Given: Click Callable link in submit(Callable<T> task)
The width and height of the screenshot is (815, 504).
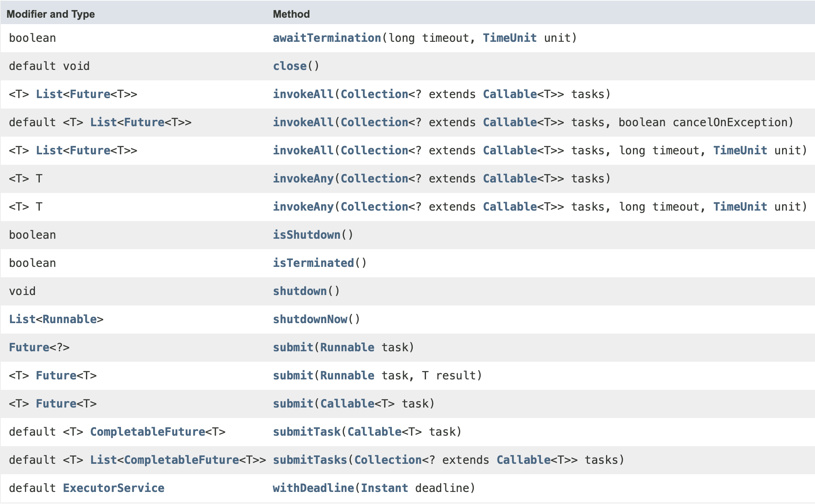Looking at the screenshot, I should [x=347, y=404].
